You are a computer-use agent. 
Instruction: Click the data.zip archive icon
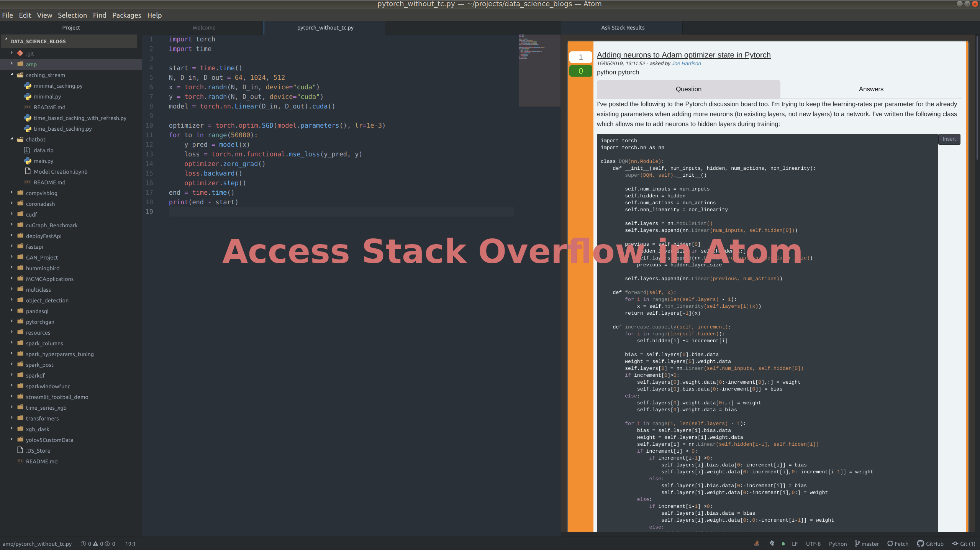[27, 150]
